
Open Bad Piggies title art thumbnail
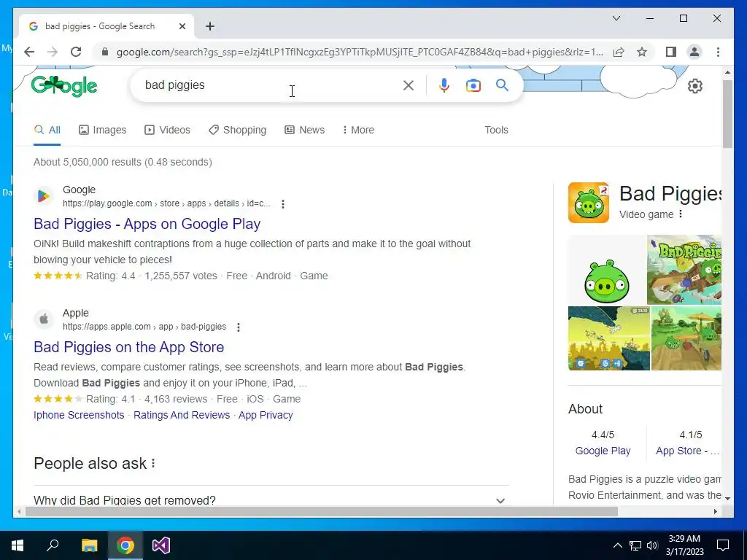684,270
